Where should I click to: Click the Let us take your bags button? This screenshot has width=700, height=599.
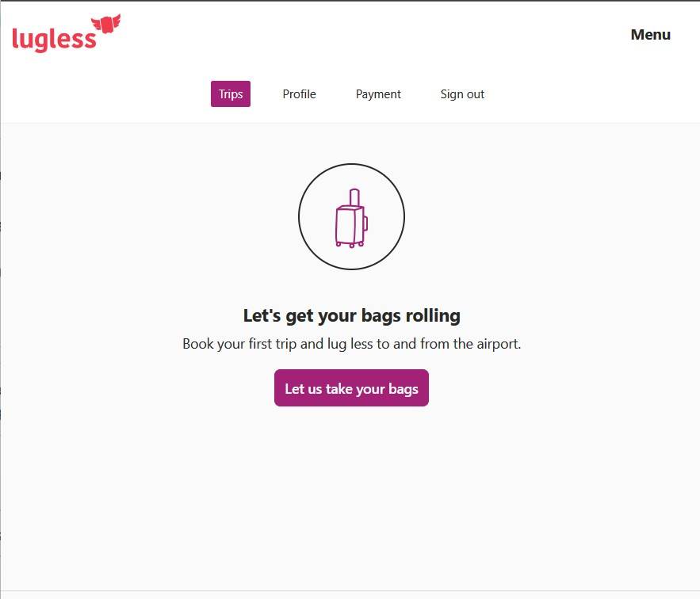tap(351, 388)
